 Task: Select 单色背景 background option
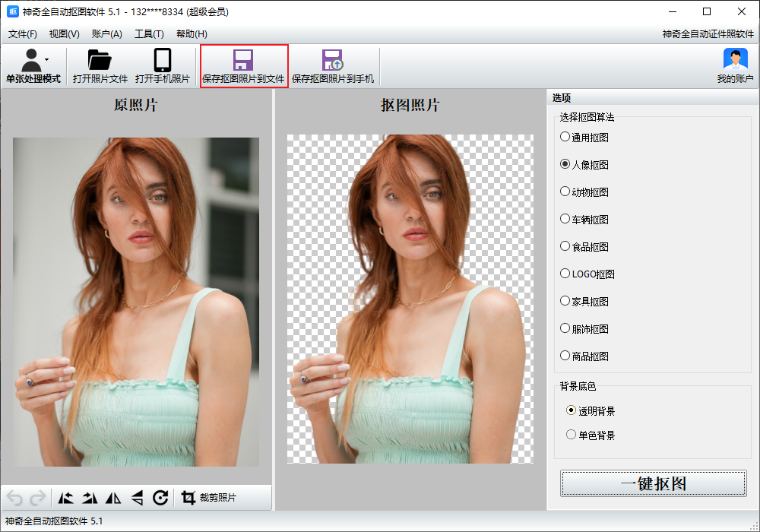(x=572, y=435)
